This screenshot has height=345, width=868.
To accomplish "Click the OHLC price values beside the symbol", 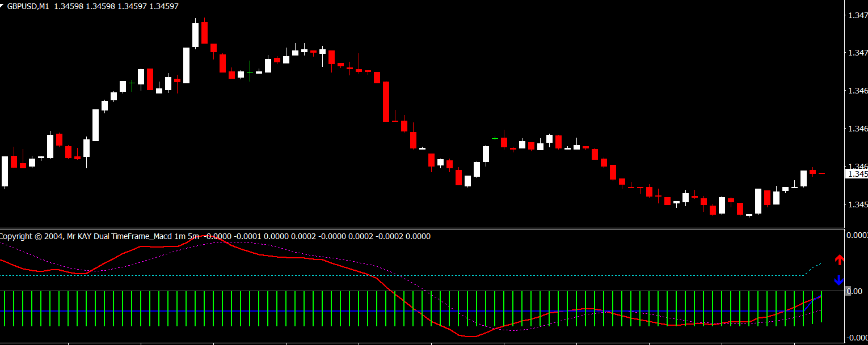I will (116, 7).
